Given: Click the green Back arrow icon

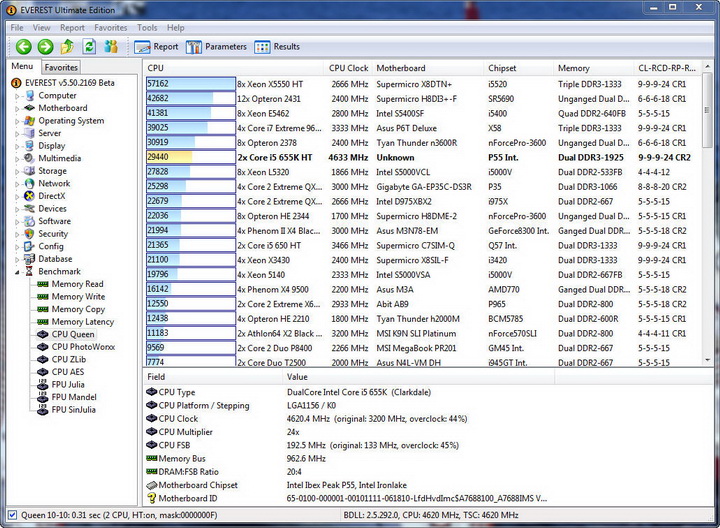Looking at the screenshot, I should (23, 46).
